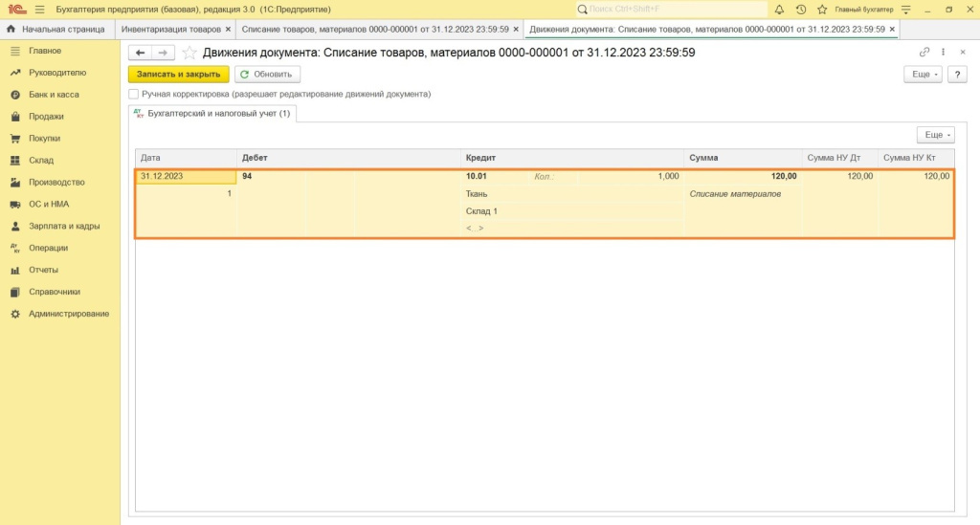Open the history clock icon
The image size is (980, 525).
coord(801,10)
